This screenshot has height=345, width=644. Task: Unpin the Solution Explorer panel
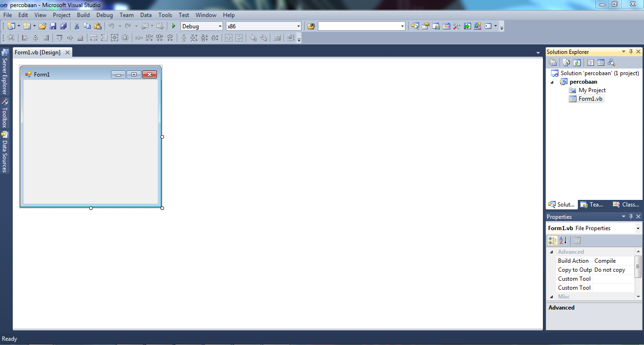tap(631, 52)
